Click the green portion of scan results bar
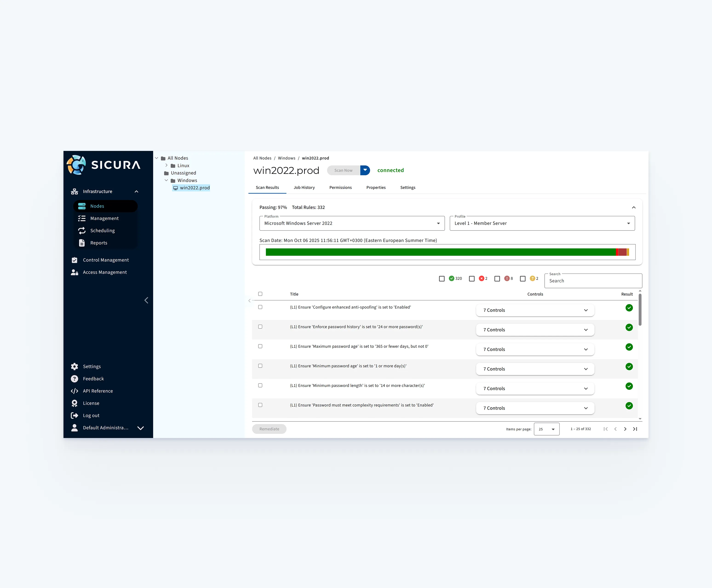 [x=440, y=252]
